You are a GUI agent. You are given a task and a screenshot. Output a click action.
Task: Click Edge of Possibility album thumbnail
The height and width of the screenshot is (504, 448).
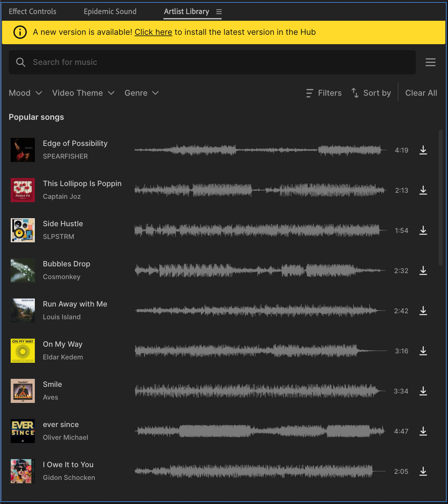pos(23,150)
